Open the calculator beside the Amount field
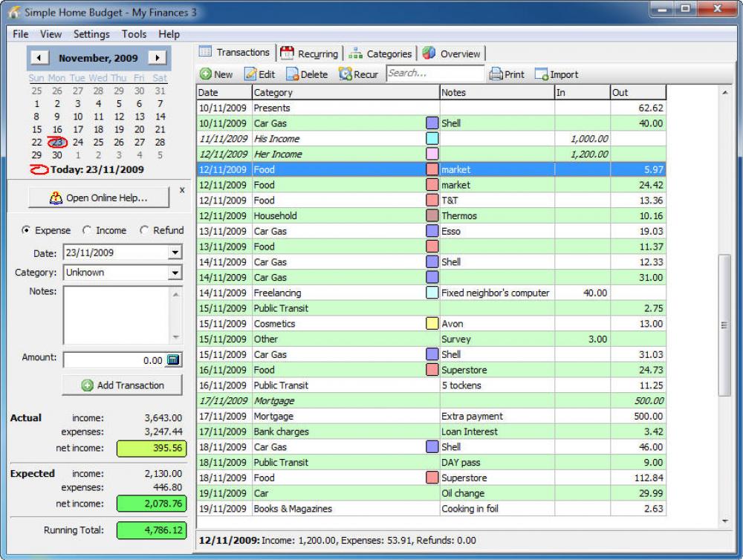The height and width of the screenshot is (560, 743). pos(175,359)
